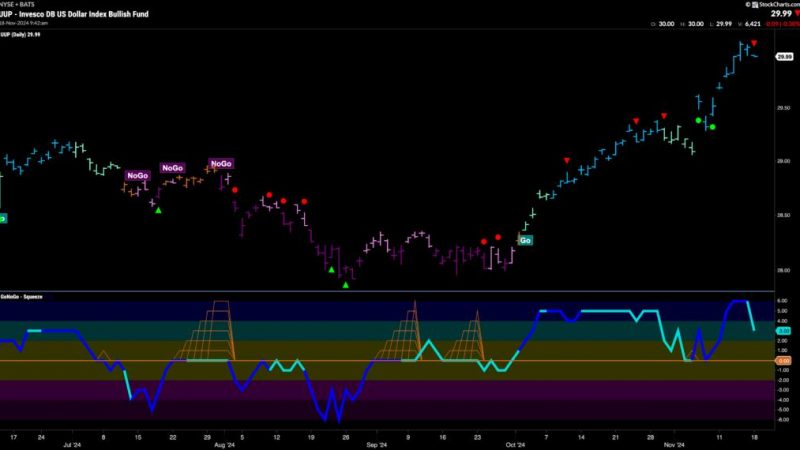
Task: Click the 29.99 price tag on the right axis
Action: tap(784, 57)
